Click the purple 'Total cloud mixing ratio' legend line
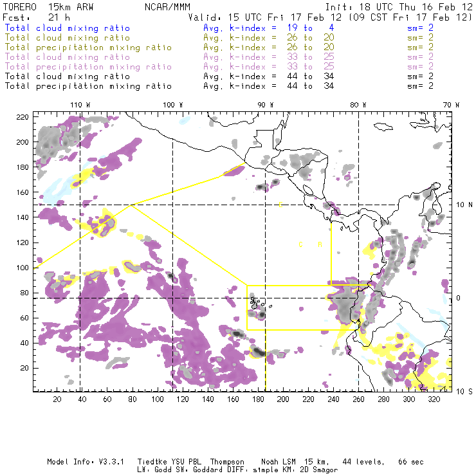The width and height of the screenshot is (476, 476). tap(68, 57)
